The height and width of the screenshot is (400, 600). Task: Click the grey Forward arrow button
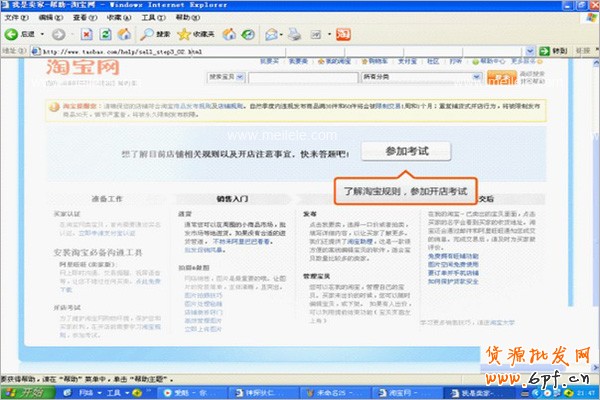point(59,34)
